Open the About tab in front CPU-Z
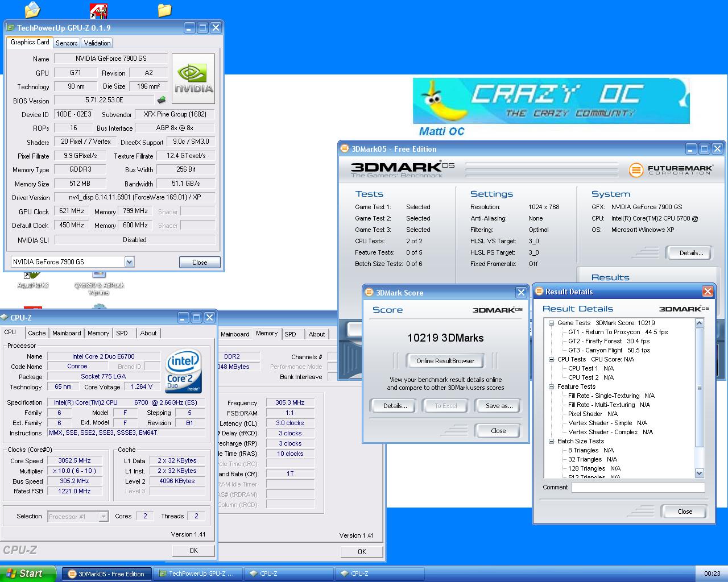 (x=148, y=333)
